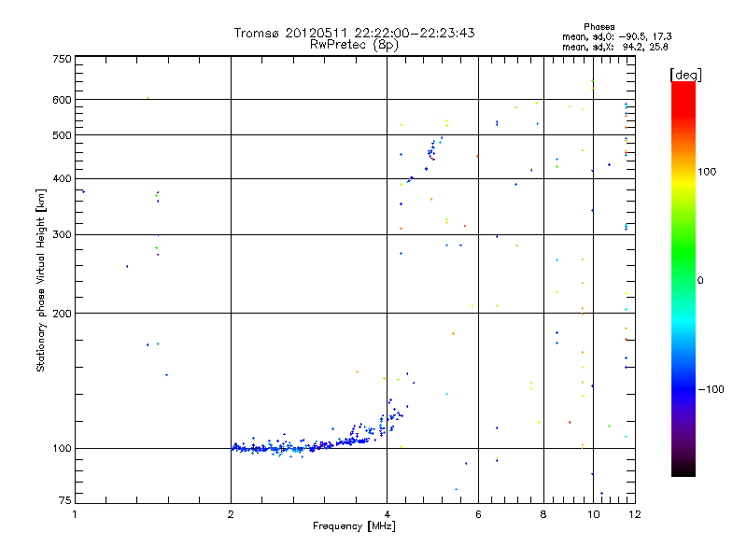This screenshot has width=747, height=560.
Task: Click the y-axis tick label '400'
Action: (x=62, y=179)
